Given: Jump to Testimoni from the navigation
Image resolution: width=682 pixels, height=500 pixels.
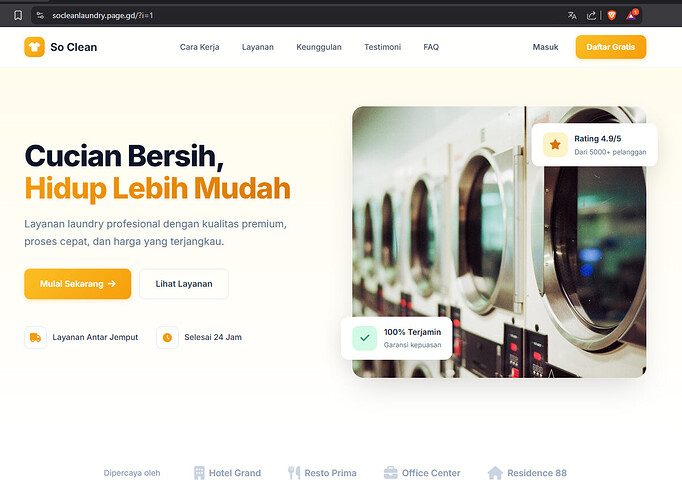Looking at the screenshot, I should (x=382, y=47).
